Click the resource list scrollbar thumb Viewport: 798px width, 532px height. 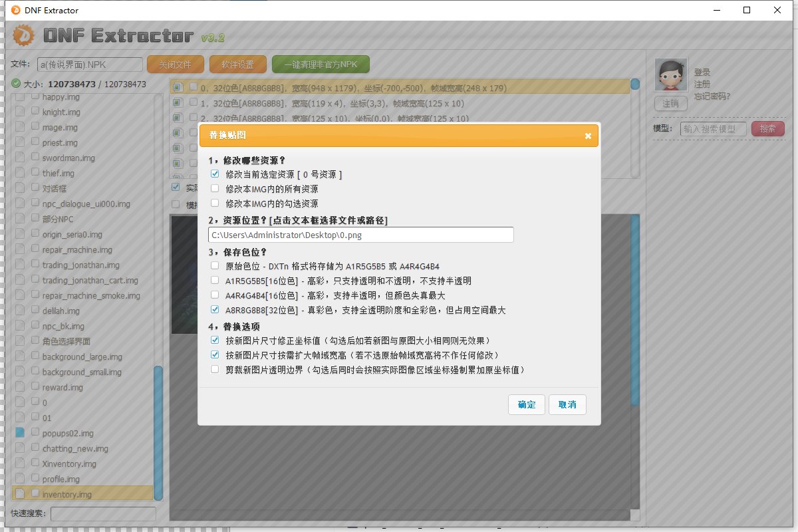[635, 84]
